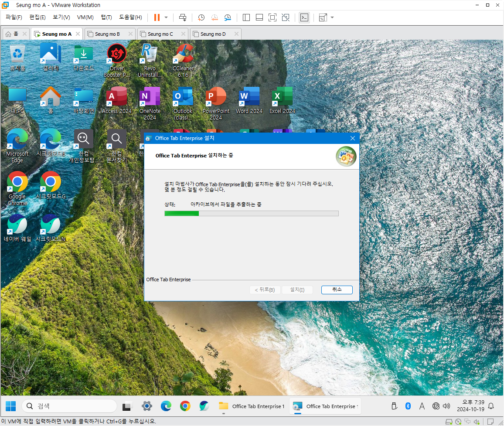The image size is (504, 426).
Task: Toggle the library sidebar view icon
Action: [246, 17]
